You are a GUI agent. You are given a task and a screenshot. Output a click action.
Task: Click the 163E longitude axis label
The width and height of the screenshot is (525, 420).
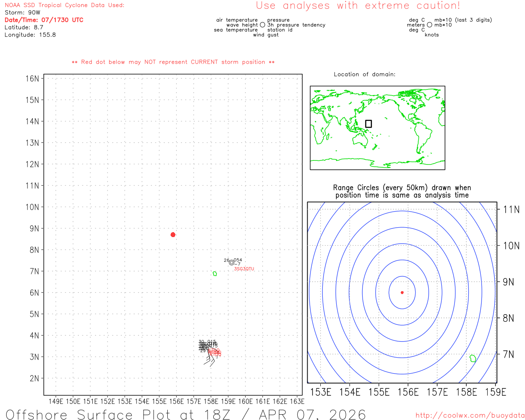(x=297, y=401)
